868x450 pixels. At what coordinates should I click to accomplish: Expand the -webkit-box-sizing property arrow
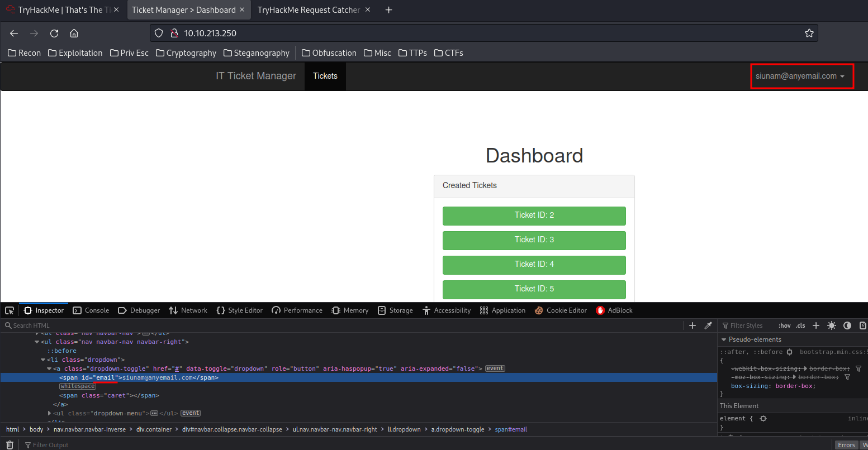tap(806, 368)
